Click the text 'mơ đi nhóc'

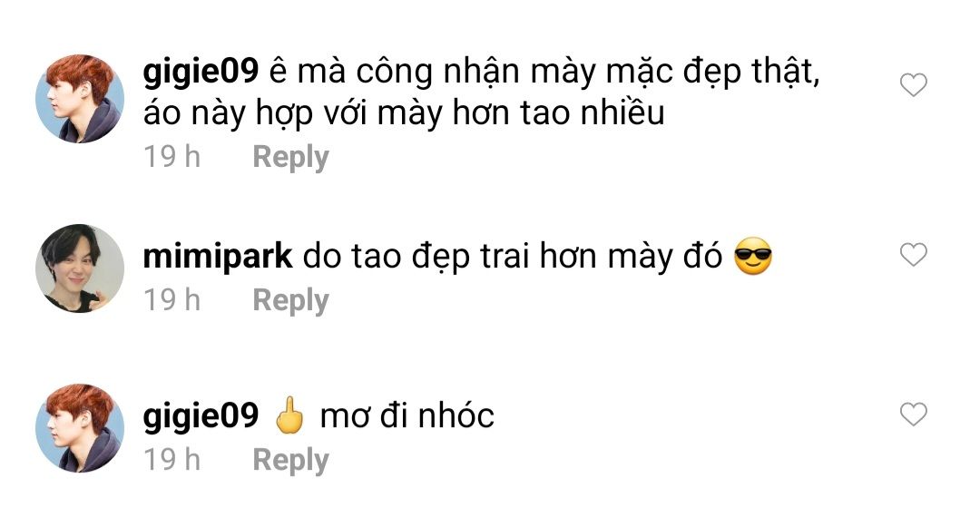(407, 415)
